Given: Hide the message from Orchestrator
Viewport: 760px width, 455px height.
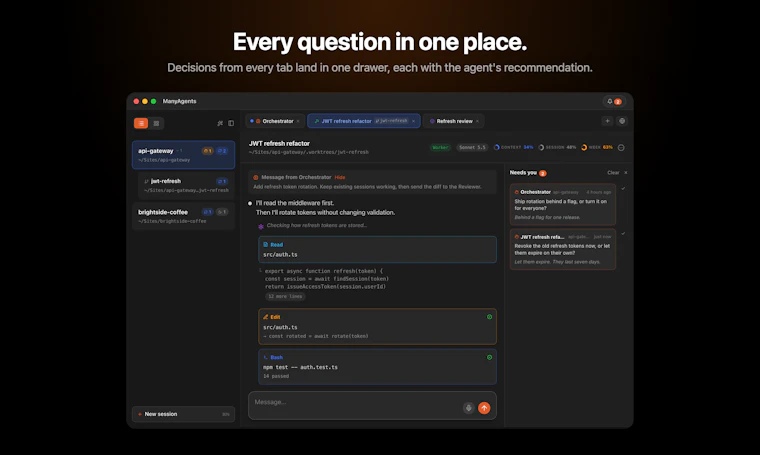Looking at the screenshot, I should [340, 177].
